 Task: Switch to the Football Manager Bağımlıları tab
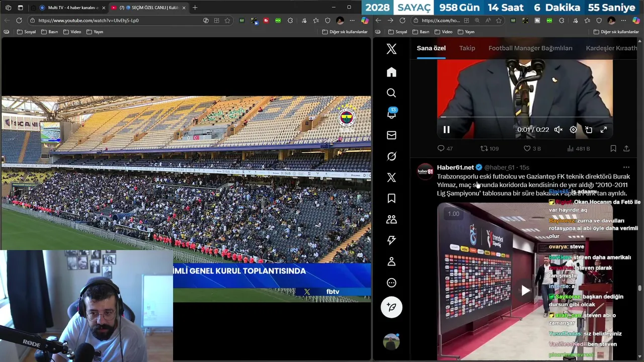[530, 48]
